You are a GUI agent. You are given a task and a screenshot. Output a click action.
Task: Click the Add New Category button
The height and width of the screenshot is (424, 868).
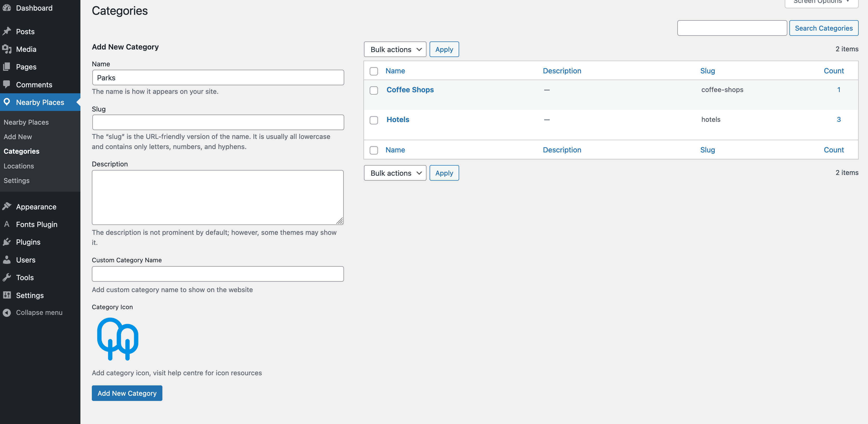pyautogui.click(x=127, y=393)
